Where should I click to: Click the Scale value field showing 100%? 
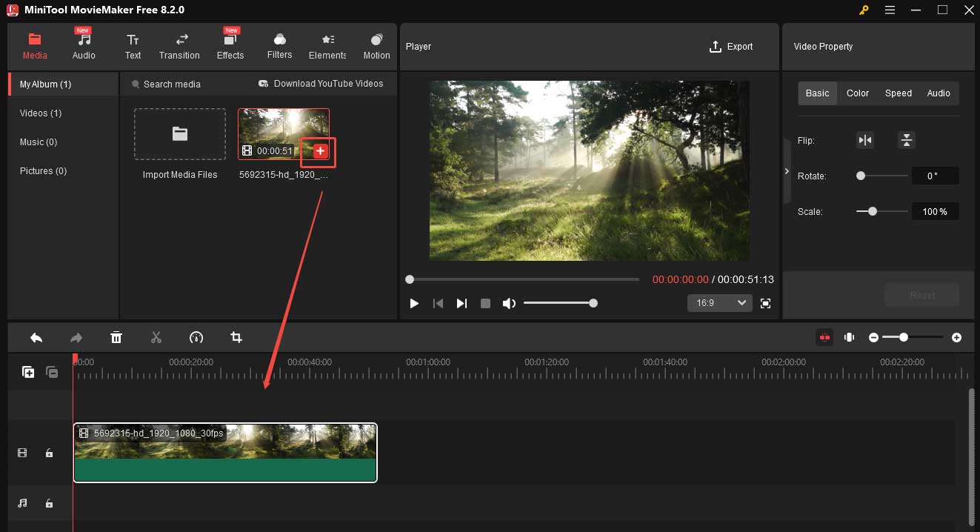(x=935, y=212)
